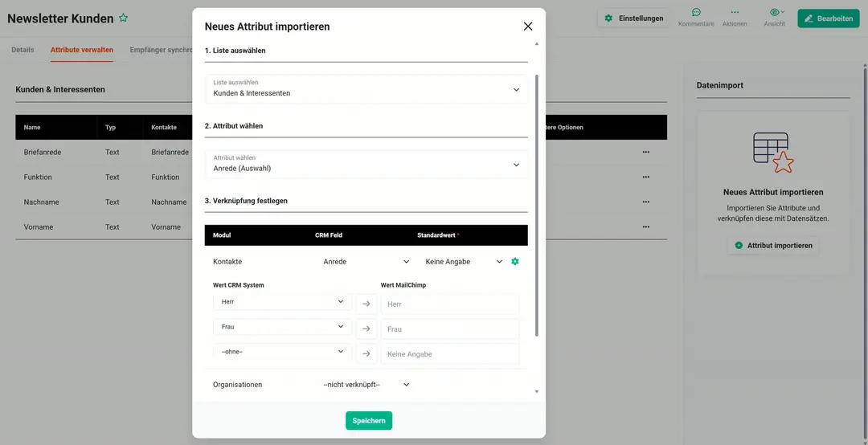The height and width of the screenshot is (445, 868).
Task: Click the Vorname name cell
Action: pyautogui.click(x=39, y=227)
